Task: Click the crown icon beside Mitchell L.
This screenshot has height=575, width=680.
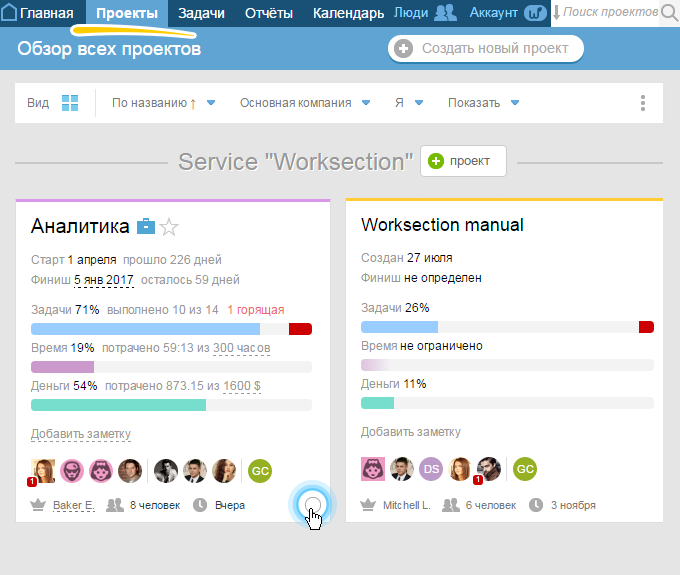Action: tap(368, 505)
